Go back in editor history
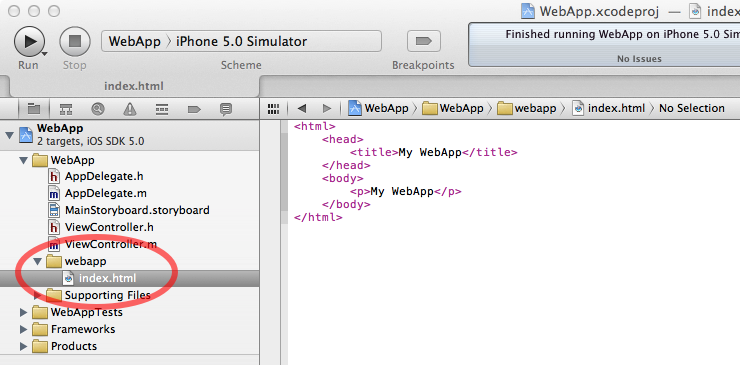This screenshot has height=365, width=740. 302,109
